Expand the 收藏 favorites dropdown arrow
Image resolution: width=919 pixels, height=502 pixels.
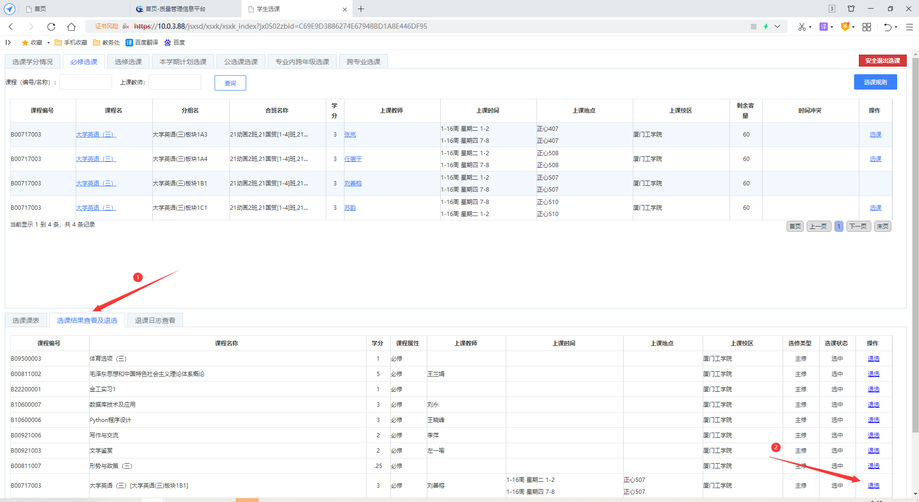50,43
